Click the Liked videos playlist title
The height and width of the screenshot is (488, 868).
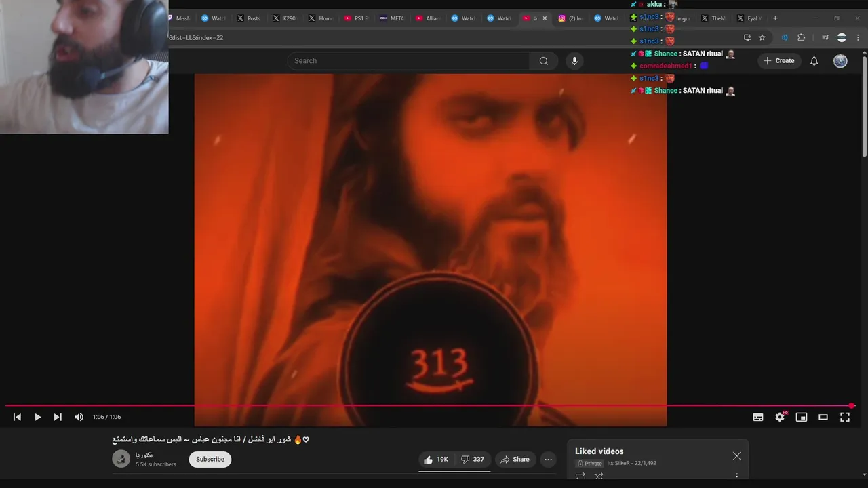(599, 451)
